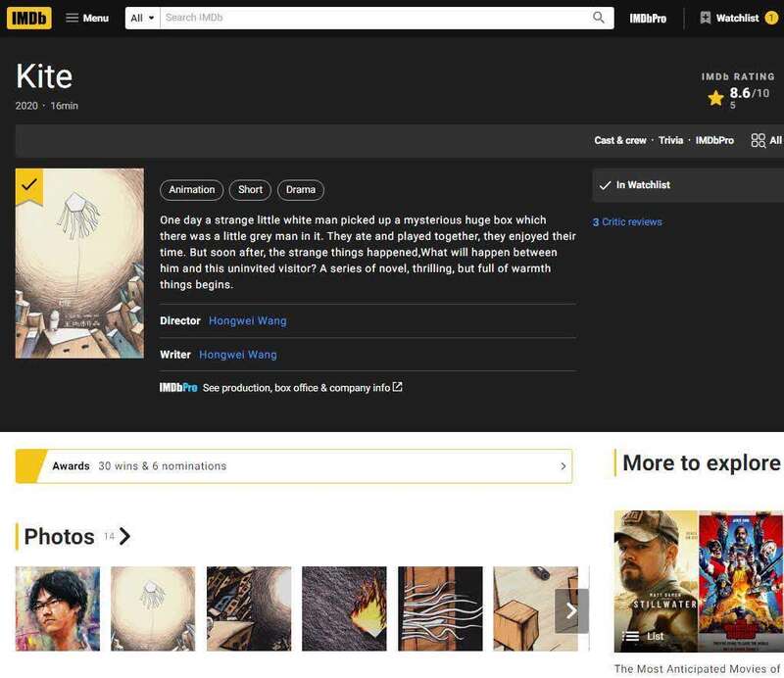Expand the All search category dropdown
Screen dimensions: 784x678
pyautogui.click(x=142, y=18)
